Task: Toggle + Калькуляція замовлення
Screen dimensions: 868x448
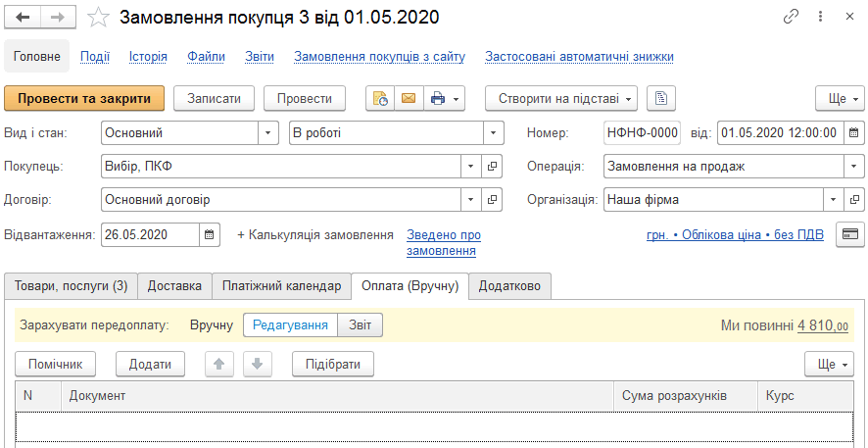Action: (x=315, y=235)
